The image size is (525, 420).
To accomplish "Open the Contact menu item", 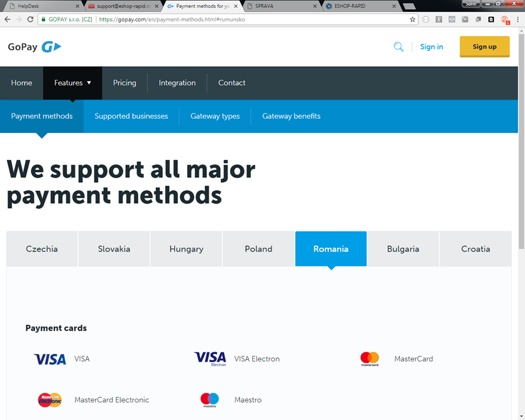I will tap(232, 83).
